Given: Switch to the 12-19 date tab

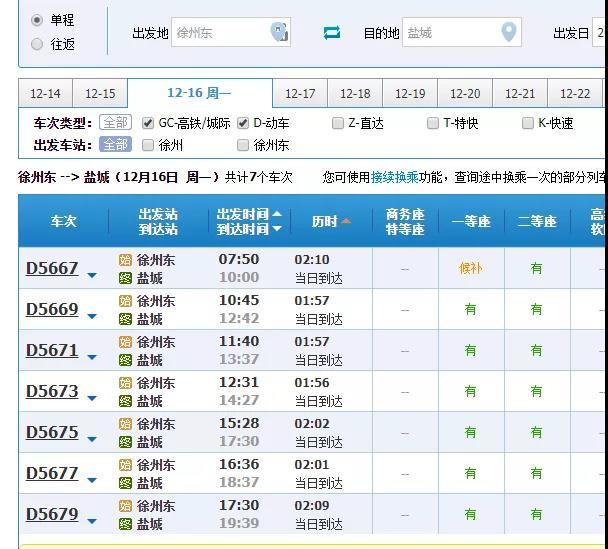Looking at the screenshot, I should 410,93.
